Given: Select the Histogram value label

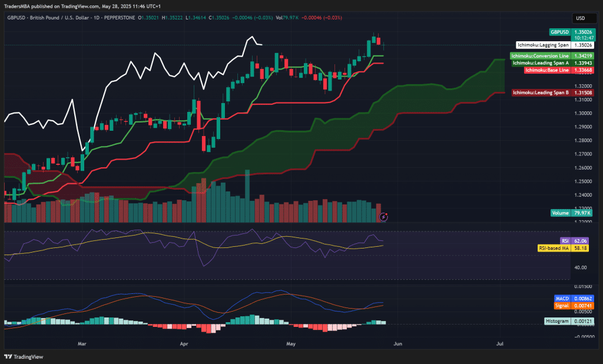Looking at the screenshot, I should pos(557,321).
